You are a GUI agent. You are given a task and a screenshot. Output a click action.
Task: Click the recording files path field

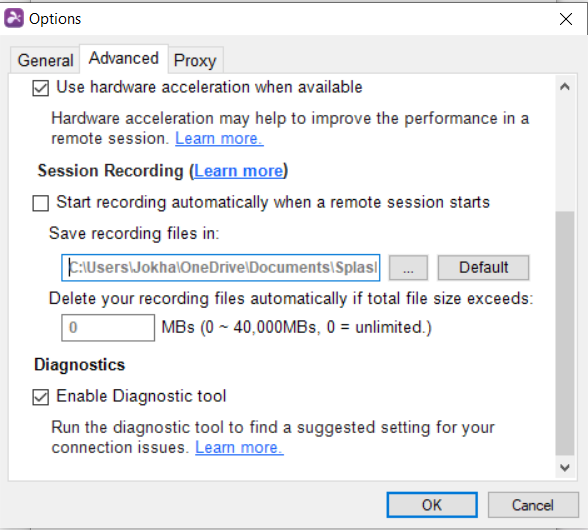click(220, 268)
